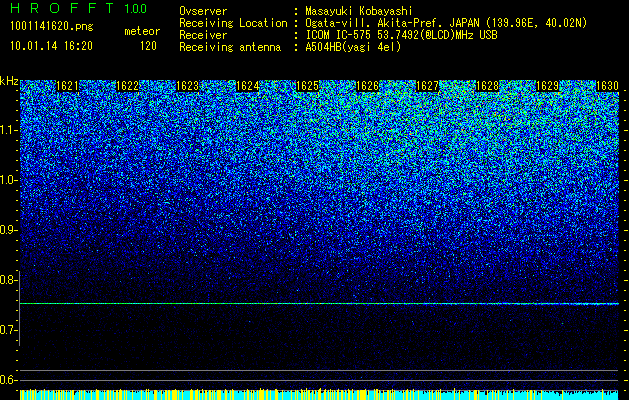Viewport: 629px width, 400px height.
Task: Click the 1.1 frequency axis label
Action: pos(9,130)
